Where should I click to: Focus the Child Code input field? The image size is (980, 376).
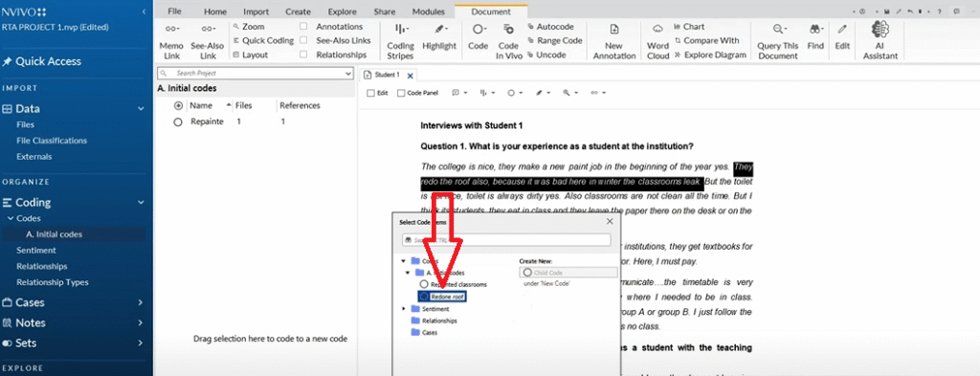(568, 273)
